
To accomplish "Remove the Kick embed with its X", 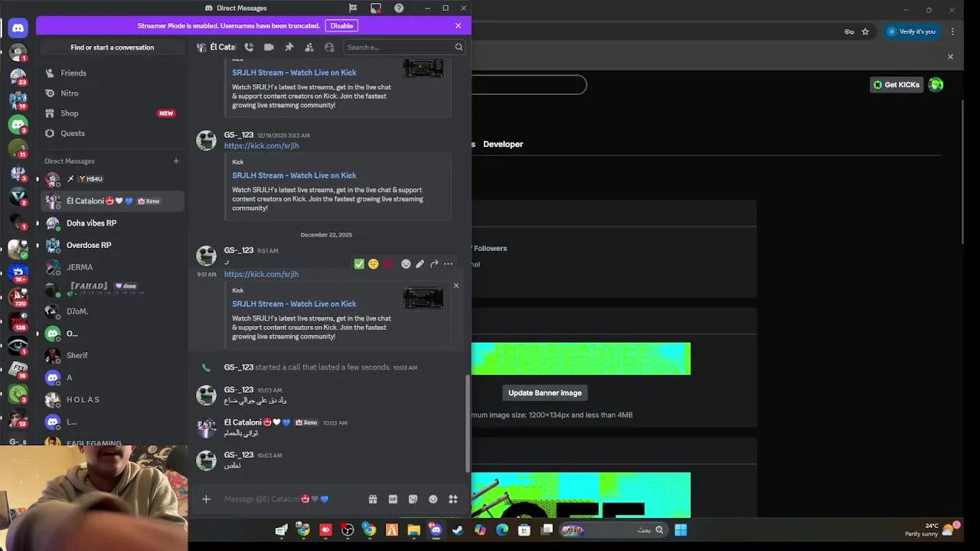I will point(456,285).
